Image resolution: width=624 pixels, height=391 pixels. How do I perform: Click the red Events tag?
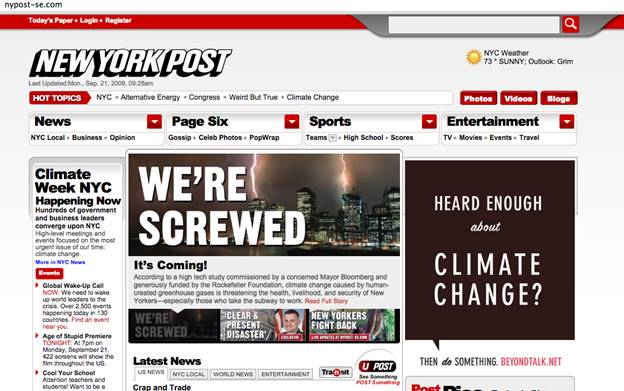[49, 273]
